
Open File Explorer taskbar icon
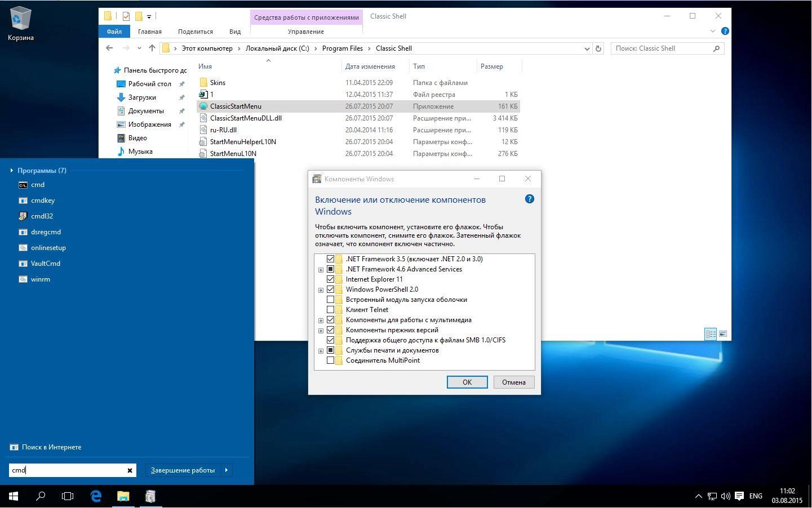[x=123, y=496]
